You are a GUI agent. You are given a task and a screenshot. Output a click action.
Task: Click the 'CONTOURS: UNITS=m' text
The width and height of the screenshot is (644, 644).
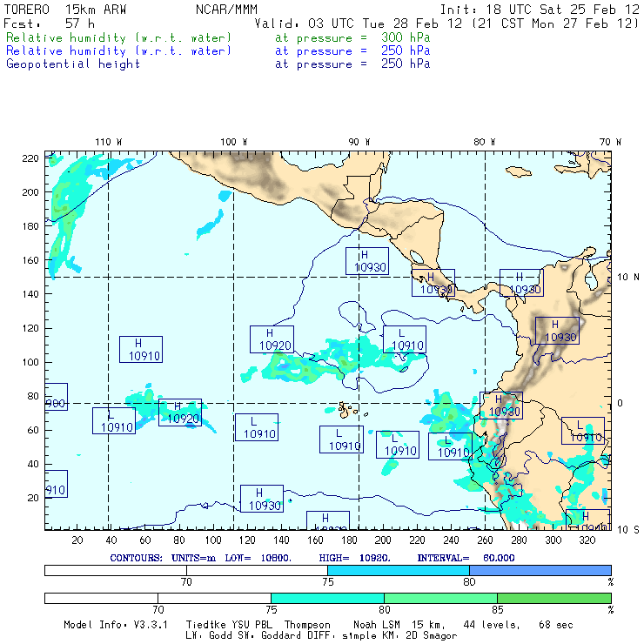(x=163, y=558)
